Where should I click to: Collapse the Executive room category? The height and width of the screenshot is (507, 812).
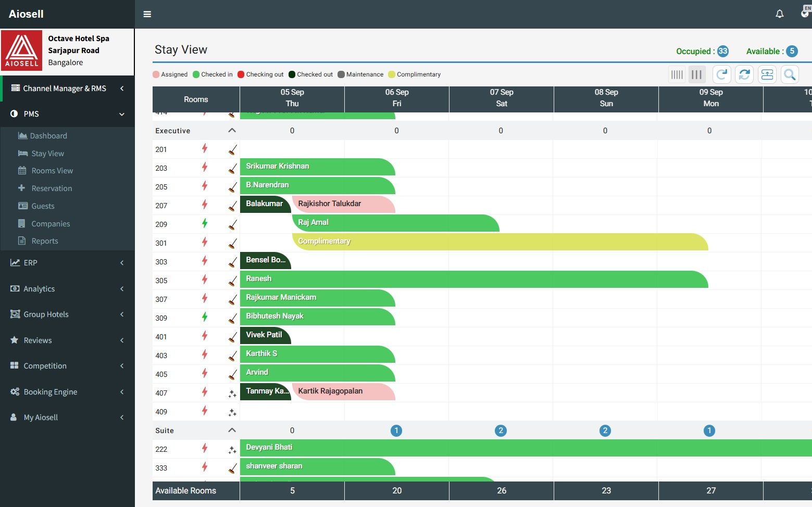pyautogui.click(x=232, y=131)
